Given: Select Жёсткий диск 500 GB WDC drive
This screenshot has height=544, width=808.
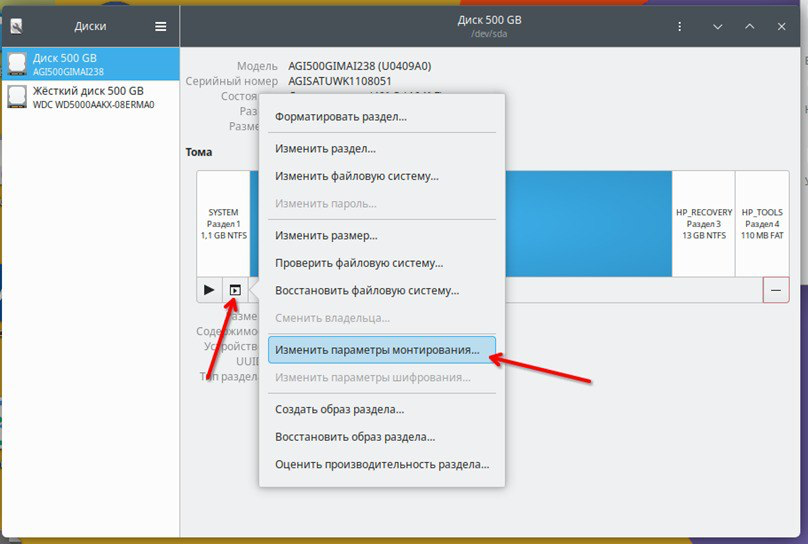Looking at the screenshot, I should [91, 97].
